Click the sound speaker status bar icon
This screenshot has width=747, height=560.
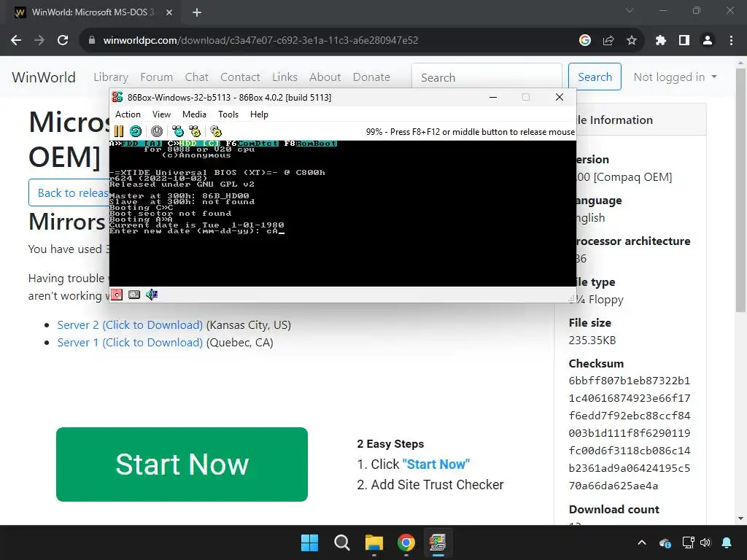152,295
